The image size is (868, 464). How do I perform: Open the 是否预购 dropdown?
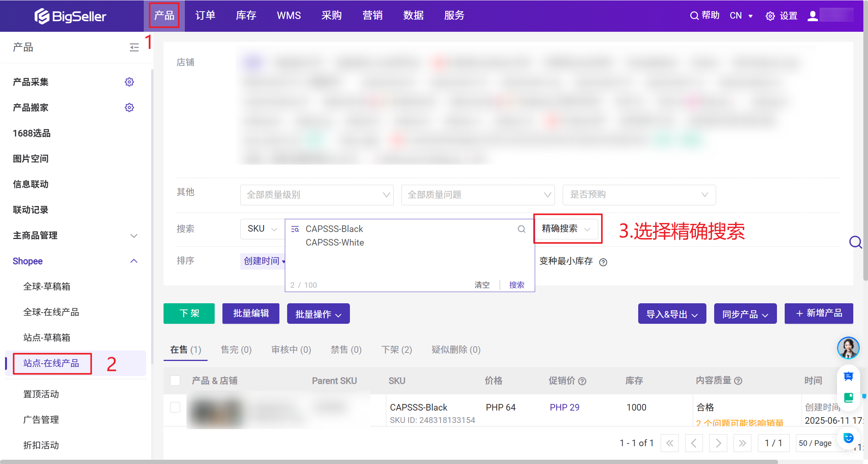coord(639,195)
